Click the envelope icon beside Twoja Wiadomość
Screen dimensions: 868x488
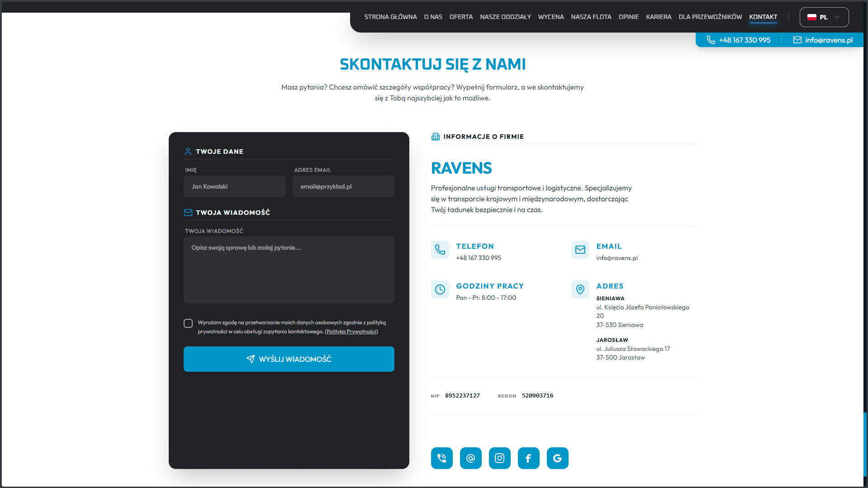point(188,213)
